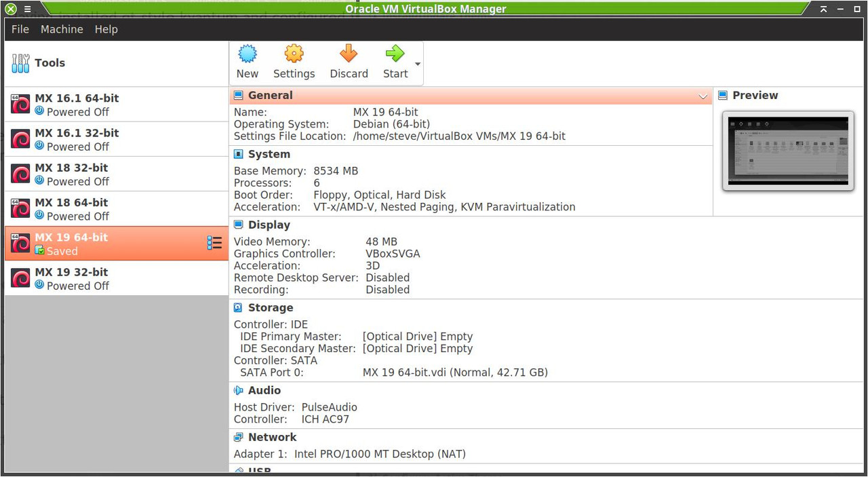Screen dimensions: 868x477
Task: Click the MX 19 64-bit VM icon
Action: (20, 243)
